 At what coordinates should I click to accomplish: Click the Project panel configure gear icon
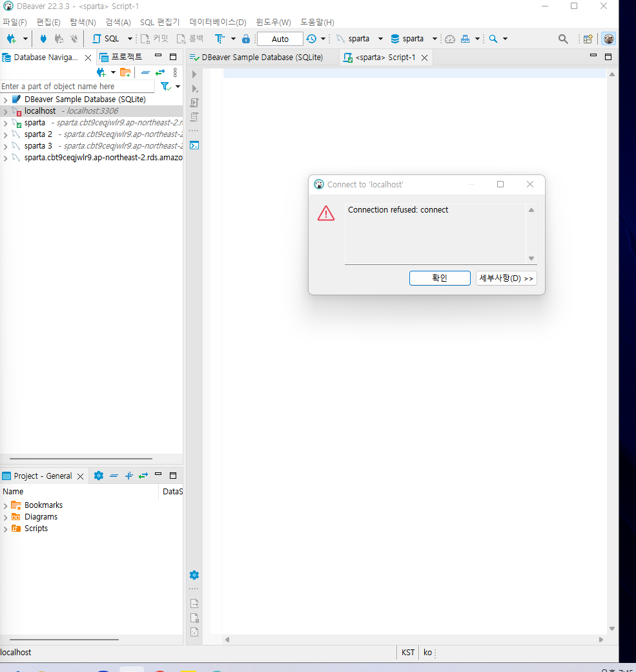[x=99, y=476]
